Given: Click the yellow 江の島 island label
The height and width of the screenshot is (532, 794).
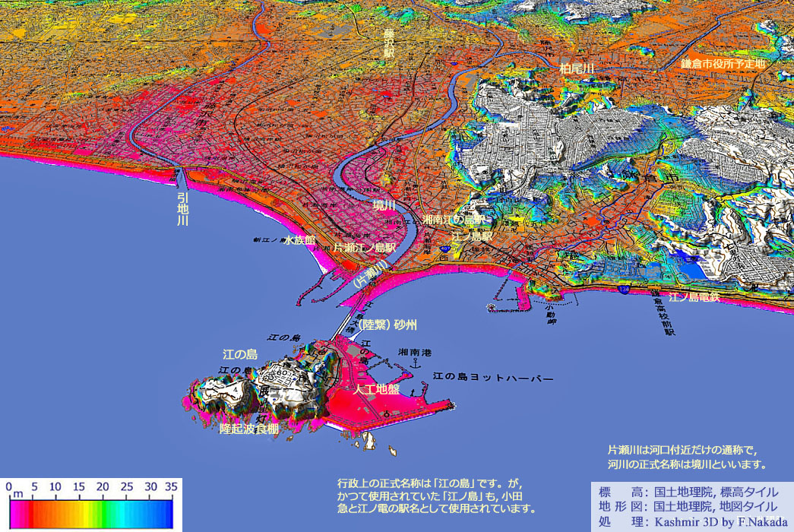Looking at the screenshot, I should coord(240,354).
